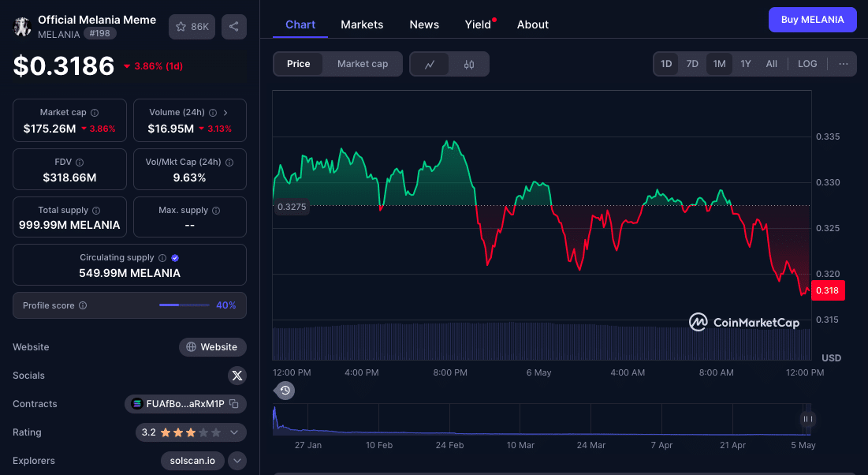Open solscan.io explorer link
This screenshot has height=475, width=868.
click(x=192, y=461)
